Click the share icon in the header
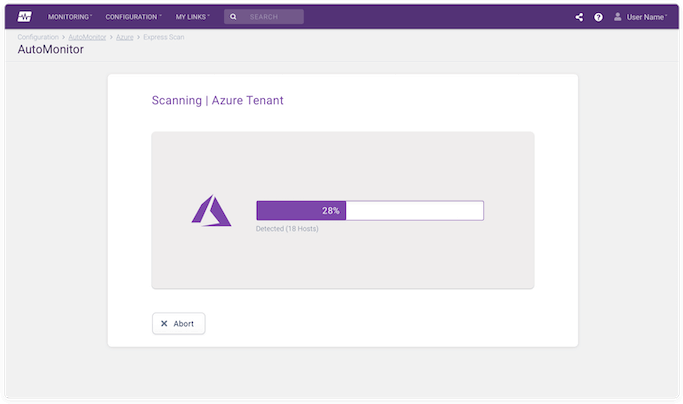The width and height of the screenshot is (683, 404). coord(579,17)
